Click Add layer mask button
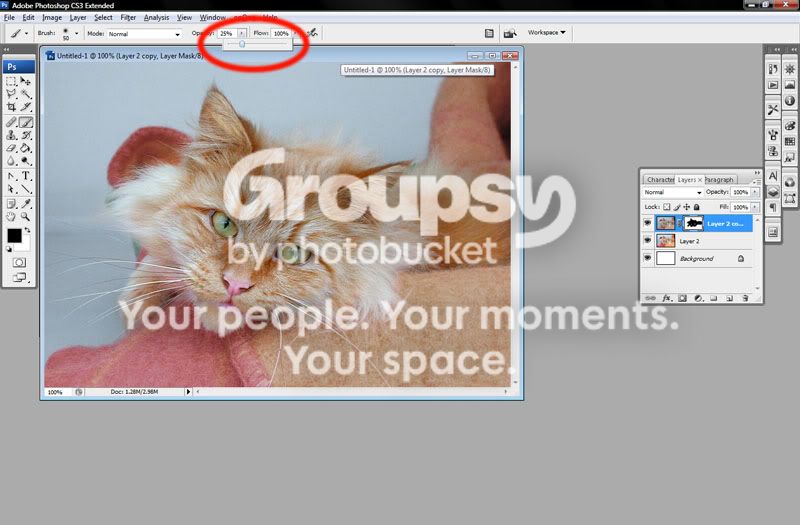 682,298
